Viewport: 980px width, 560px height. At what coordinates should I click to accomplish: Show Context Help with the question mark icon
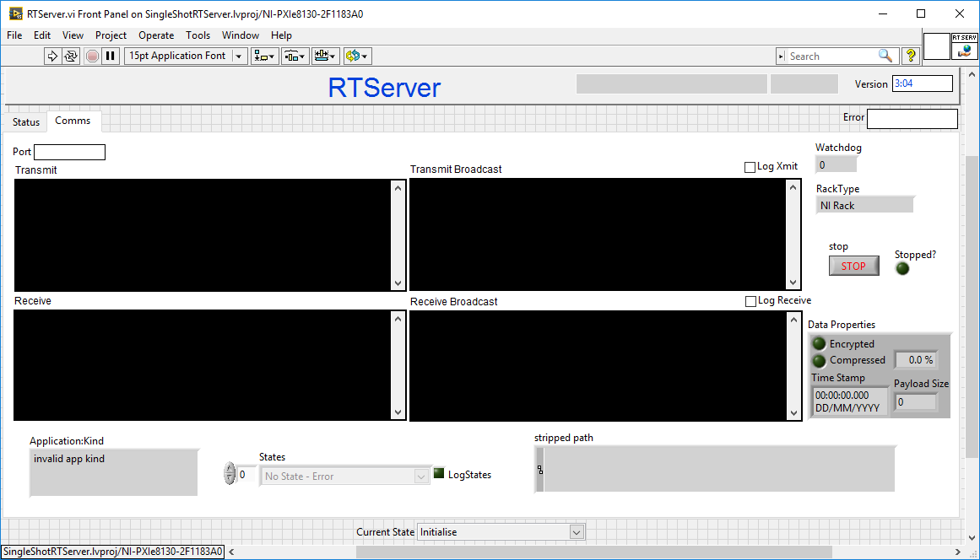[911, 56]
